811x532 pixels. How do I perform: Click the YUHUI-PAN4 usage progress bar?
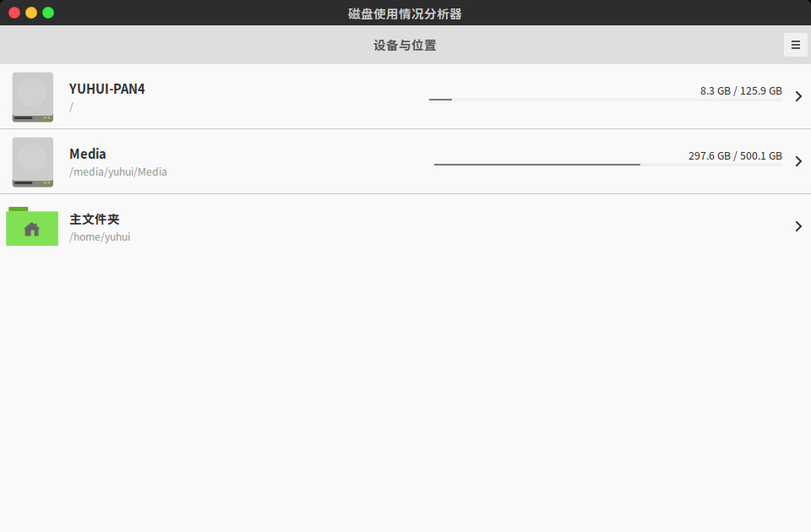606,100
